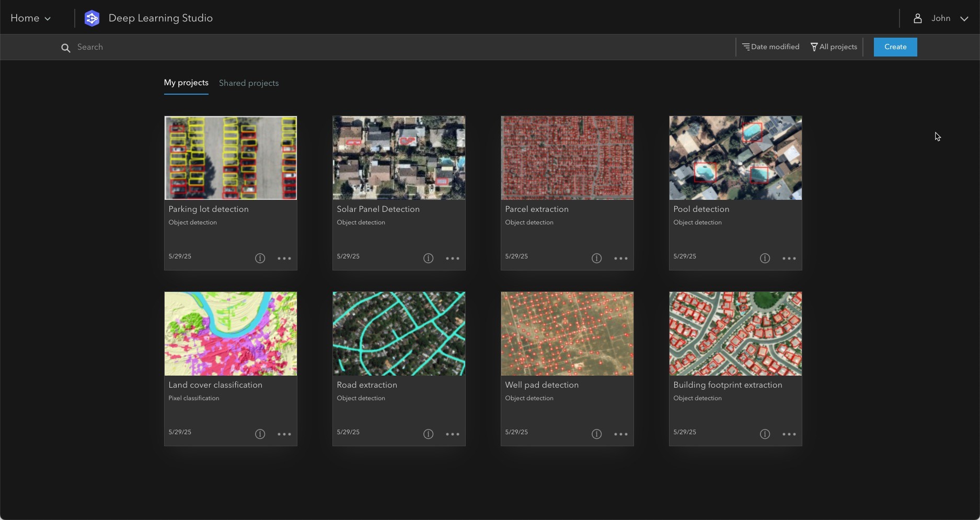Open more options menu for Pool detection
This screenshot has height=520, width=980.
[789, 258]
